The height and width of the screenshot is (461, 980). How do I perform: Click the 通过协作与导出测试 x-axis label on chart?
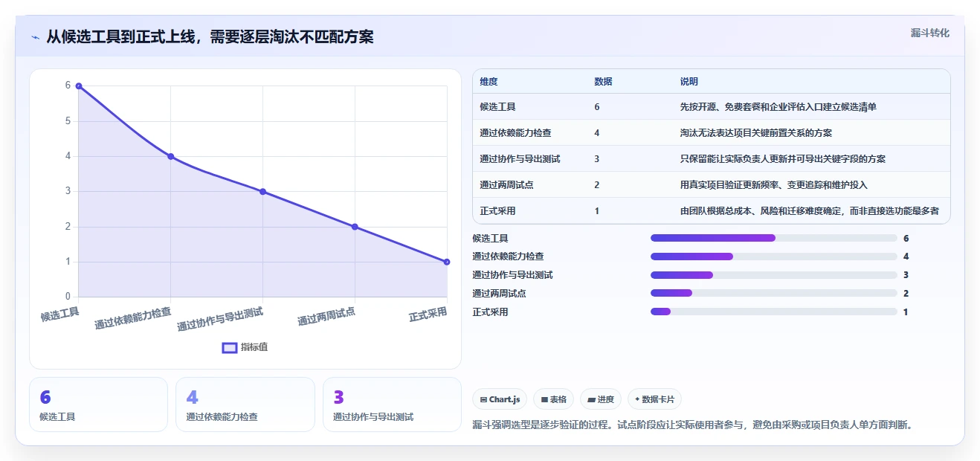coord(221,319)
